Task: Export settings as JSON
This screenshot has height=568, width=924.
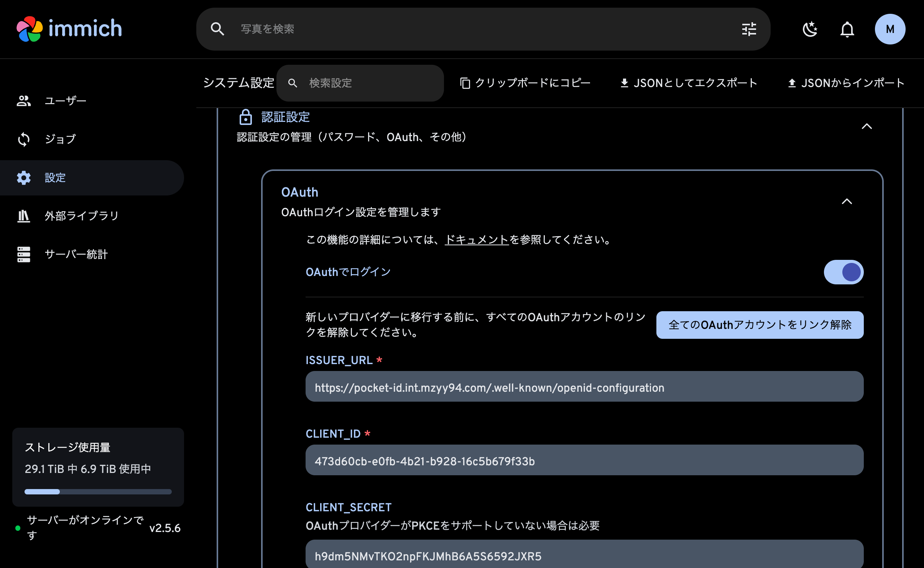Action: 689,83
